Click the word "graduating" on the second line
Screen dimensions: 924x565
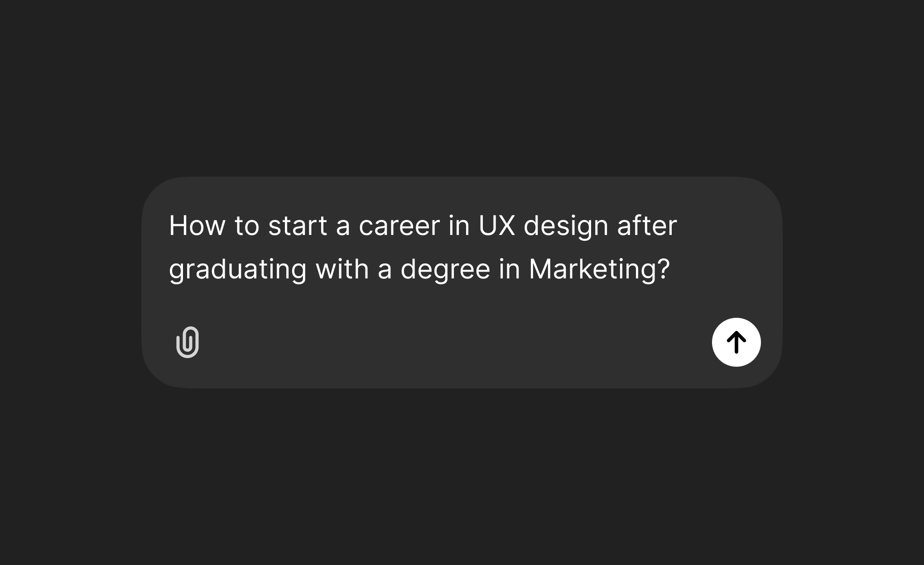(x=238, y=269)
